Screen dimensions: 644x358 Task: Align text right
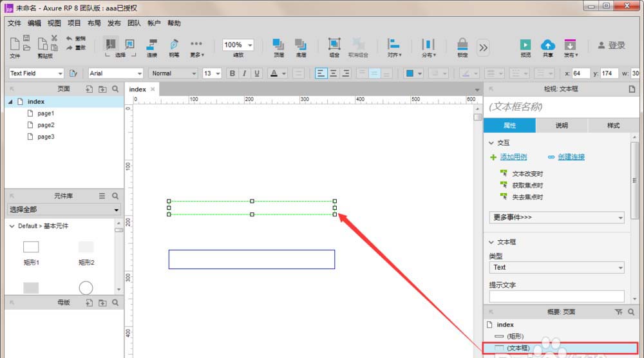tap(346, 73)
